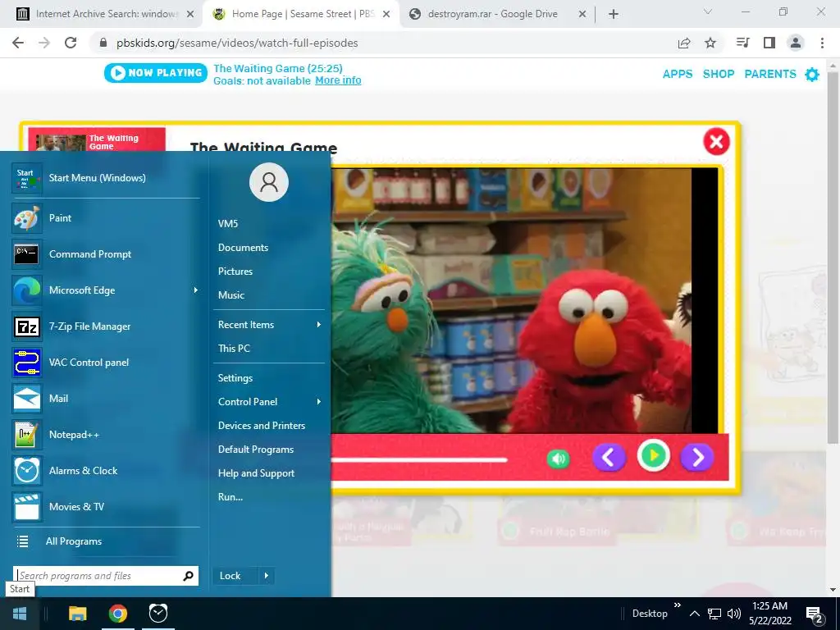The width and height of the screenshot is (840, 630).
Task: Open 7-Zip File Manager
Action: click(x=106, y=326)
